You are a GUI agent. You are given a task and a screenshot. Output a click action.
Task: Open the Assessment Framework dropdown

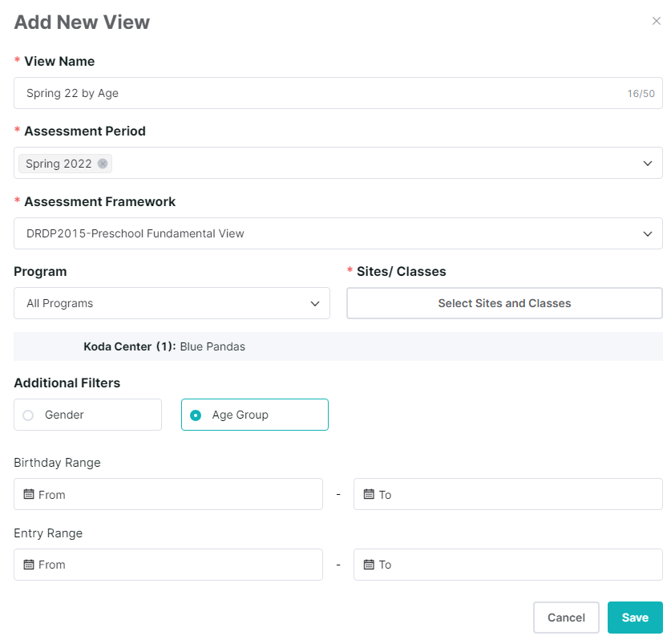click(x=647, y=234)
